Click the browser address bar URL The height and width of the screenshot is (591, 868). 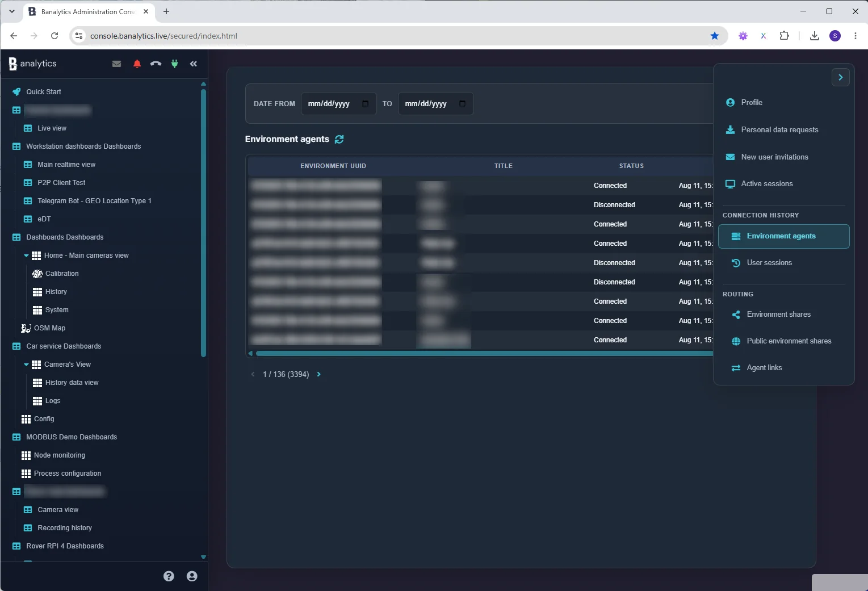pos(163,36)
